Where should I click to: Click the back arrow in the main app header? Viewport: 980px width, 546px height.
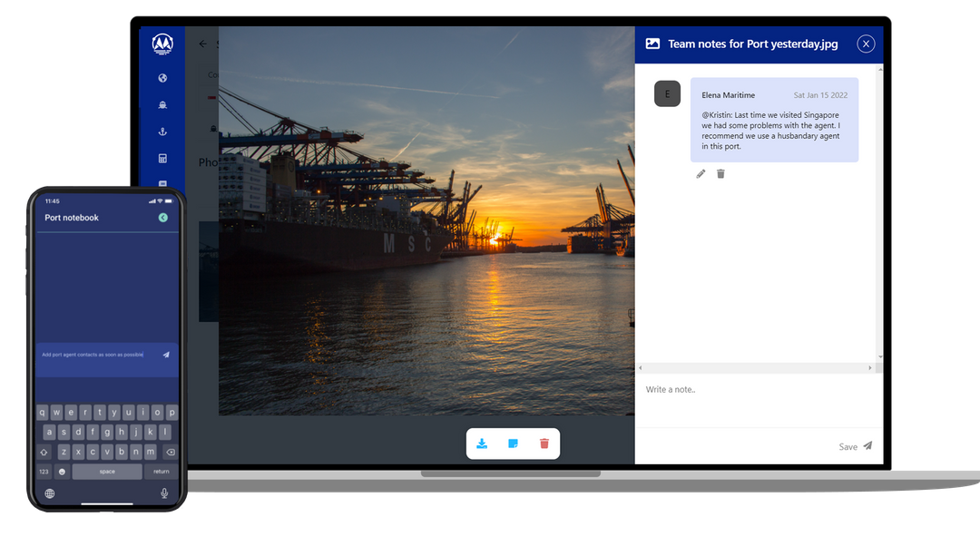[201, 44]
